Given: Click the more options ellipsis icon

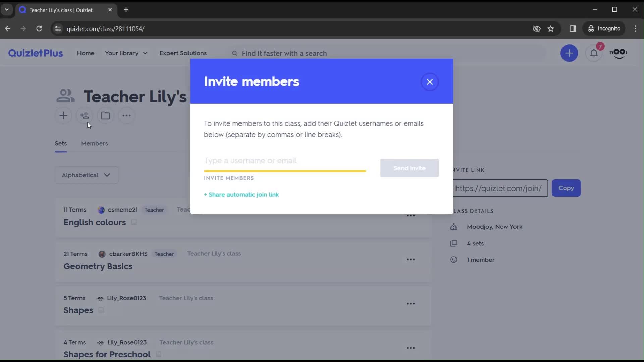Looking at the screenshot, I should click(126, 115).
